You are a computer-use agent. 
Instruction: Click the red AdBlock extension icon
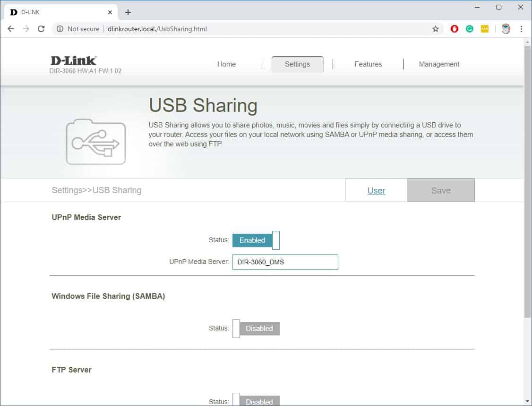(x=454, y=29)
